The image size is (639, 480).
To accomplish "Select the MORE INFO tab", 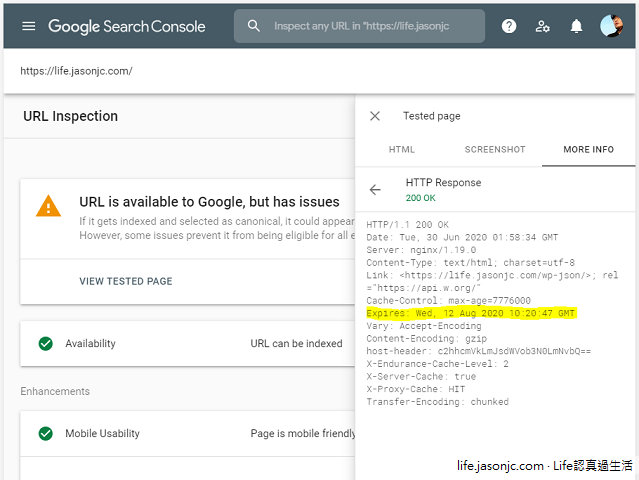I will click(x=588, y=150).
